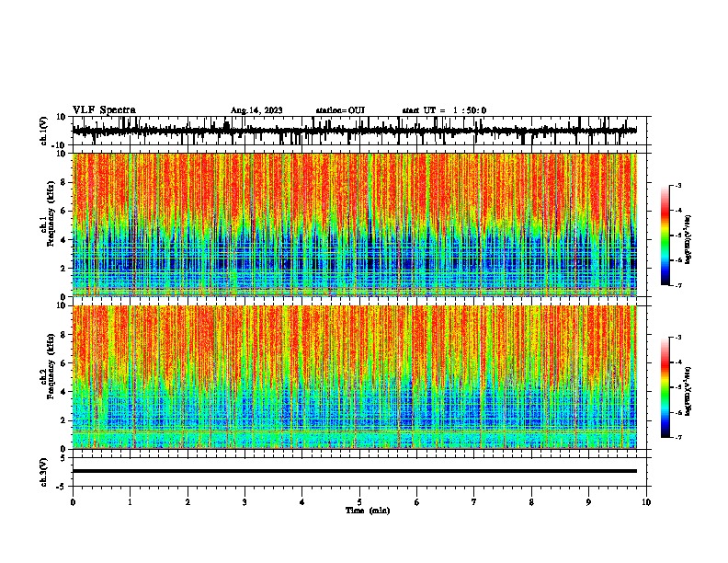Click the '3' tick on the time axis

coord(245,502)
